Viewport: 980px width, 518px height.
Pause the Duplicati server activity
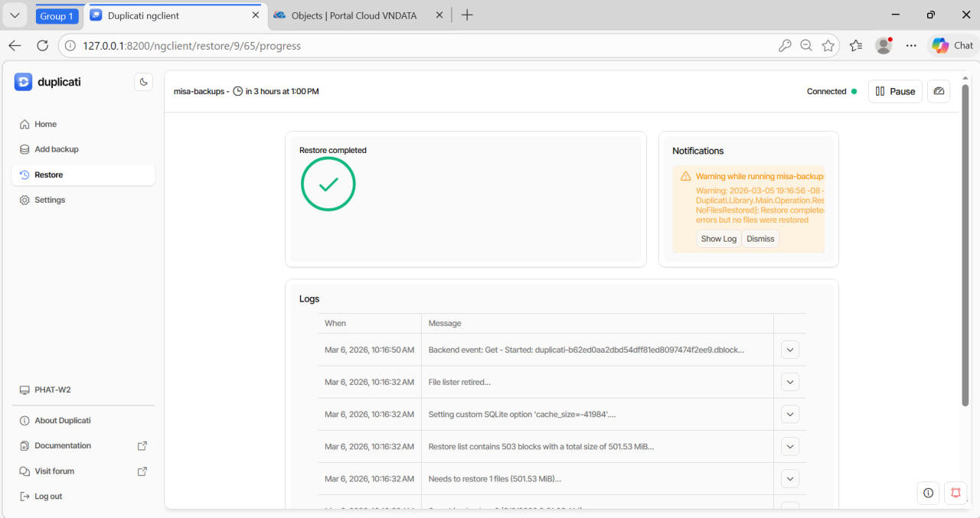pos(895,91)
